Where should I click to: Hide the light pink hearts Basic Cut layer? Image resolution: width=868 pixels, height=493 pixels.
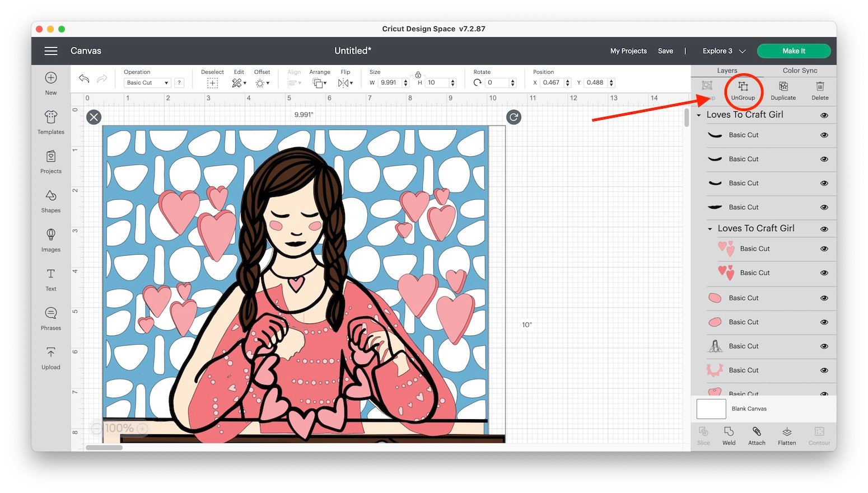pyautogui.click(x=824, y=249)
